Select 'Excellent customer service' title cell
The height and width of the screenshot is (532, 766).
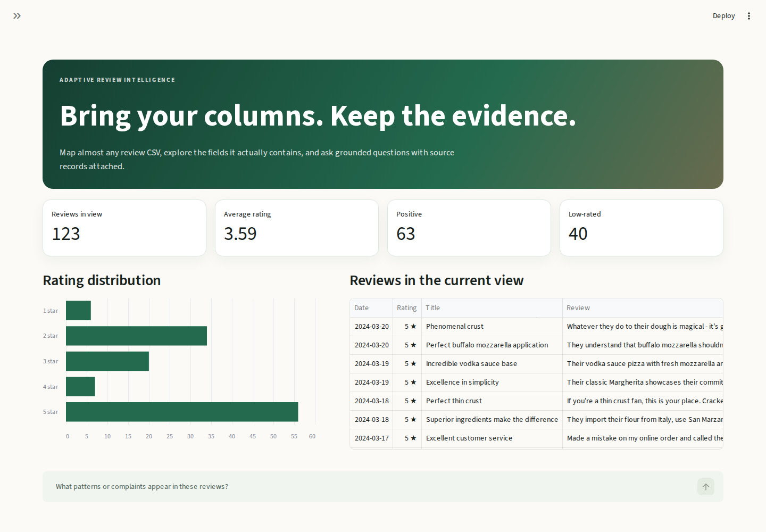(x=492, y=438)
